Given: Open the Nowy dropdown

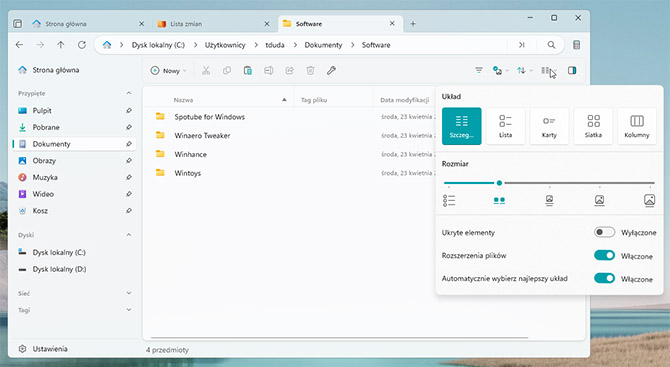Looking at the screenshot, I should click(x=169, y=70).
